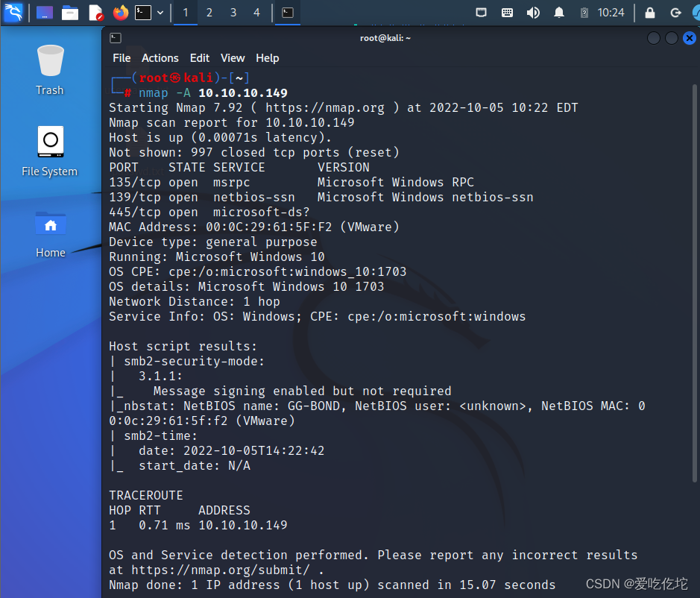Click the logout icon in the tray
The height and width of the screenshot is (598, 700).
click(x=675, y=12)
